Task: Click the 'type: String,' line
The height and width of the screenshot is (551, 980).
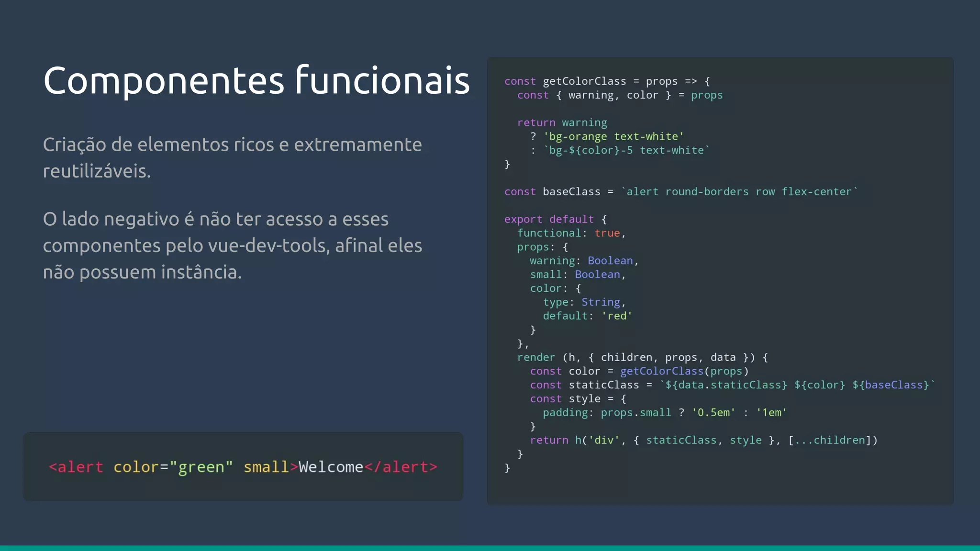Action: tap(584, 302)
